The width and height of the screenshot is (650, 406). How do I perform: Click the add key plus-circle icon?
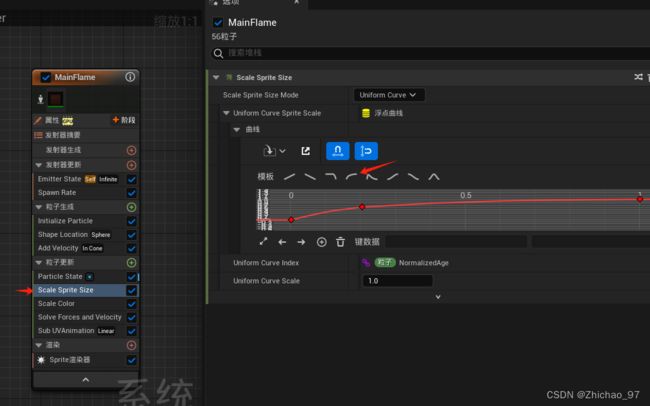pos(321,242)
